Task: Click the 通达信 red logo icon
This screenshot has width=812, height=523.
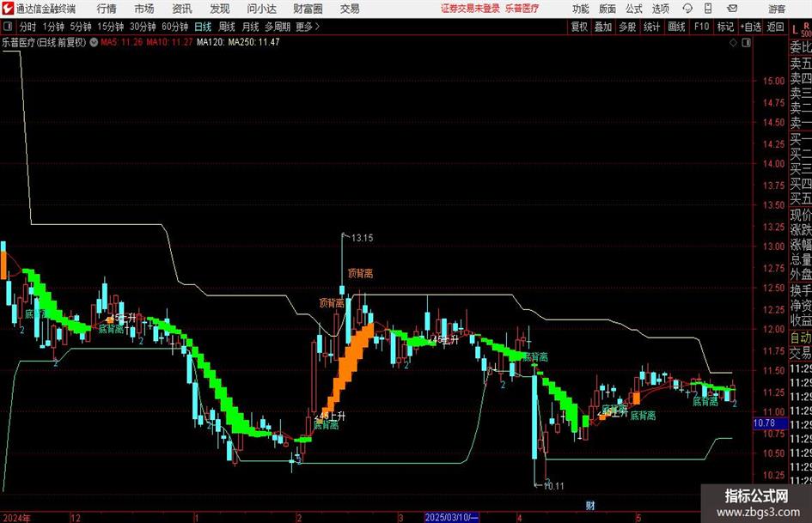Action: pos(7,9)
